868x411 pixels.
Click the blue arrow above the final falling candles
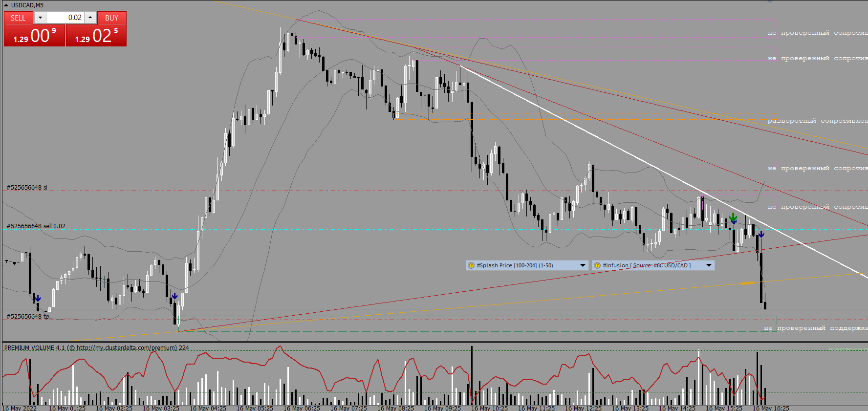pos(761,235)
